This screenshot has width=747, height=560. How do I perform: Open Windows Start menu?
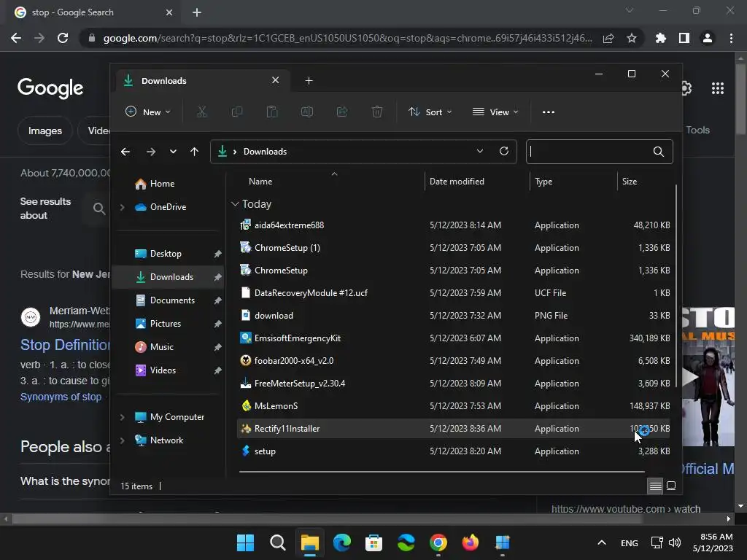coord(245,542)
